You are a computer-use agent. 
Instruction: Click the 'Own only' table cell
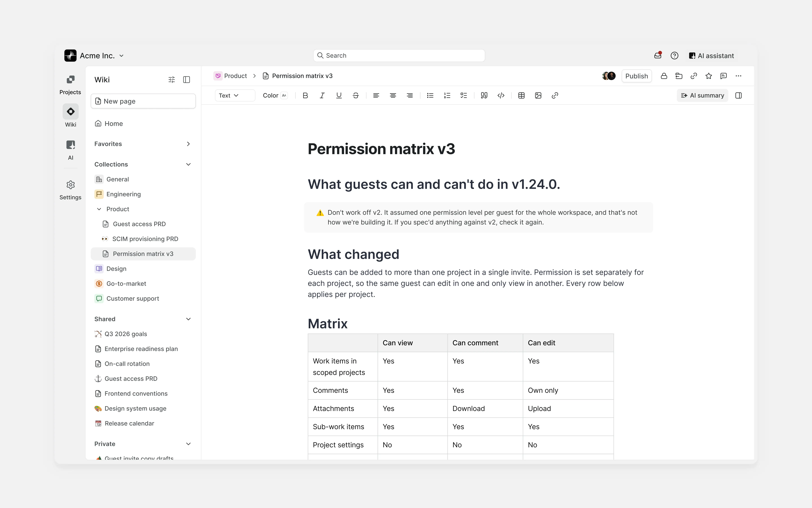pyautogui.click(x=568, y=390)
